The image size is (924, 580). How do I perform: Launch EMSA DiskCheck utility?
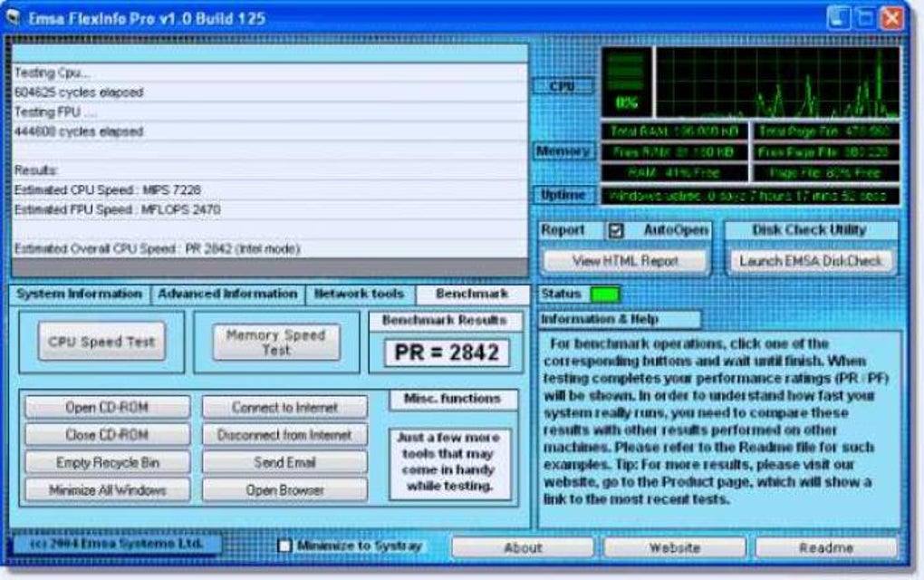(810, 260)
